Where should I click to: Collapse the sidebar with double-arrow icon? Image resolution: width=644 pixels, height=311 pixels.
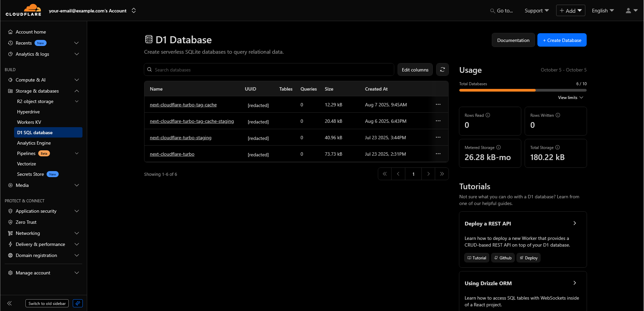coord(9,303)
